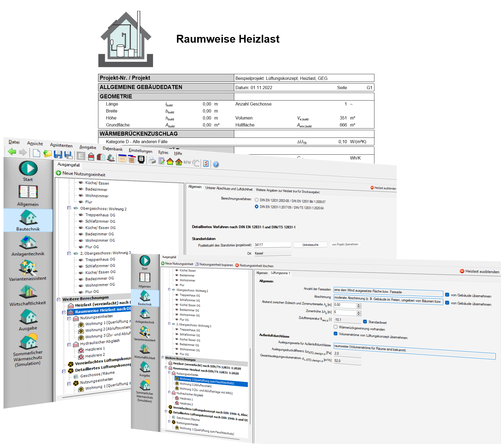Increase Zonenhöhe with the stepper up arrow

coord(359,312)
